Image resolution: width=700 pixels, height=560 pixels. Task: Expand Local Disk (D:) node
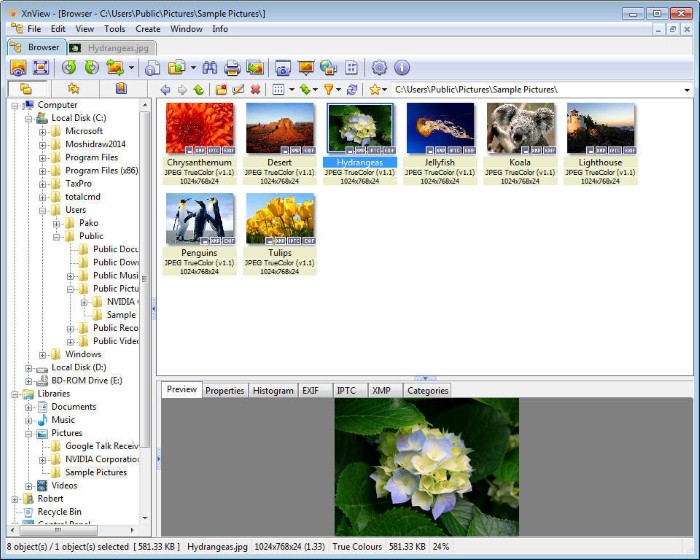(x=29, y=368)
